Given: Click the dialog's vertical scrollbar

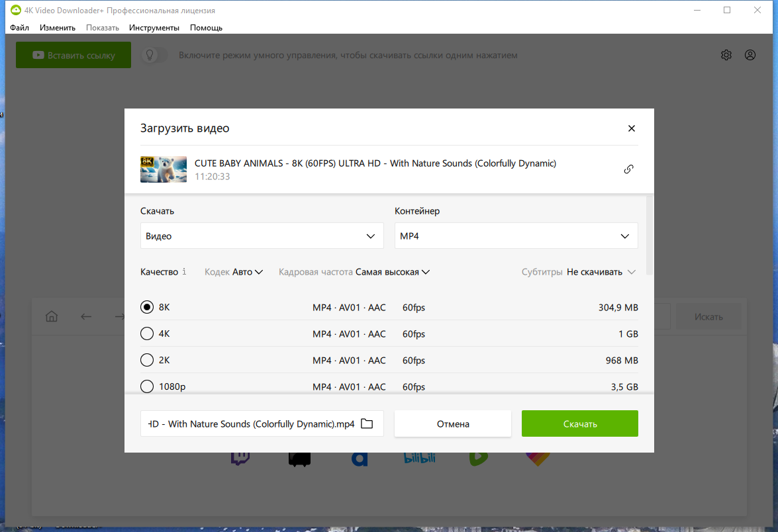Looking at the screenshot, I should (649, 236).
